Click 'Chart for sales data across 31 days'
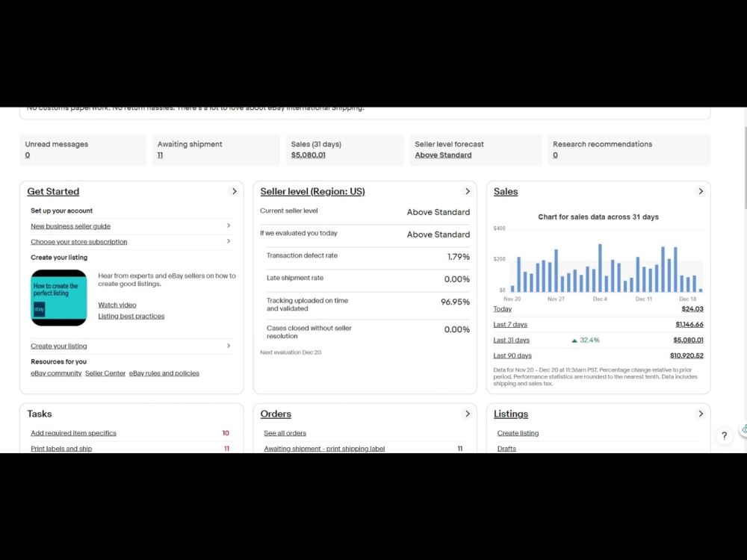This screenshot has height=560, width=747. click(x=598, y=217)
